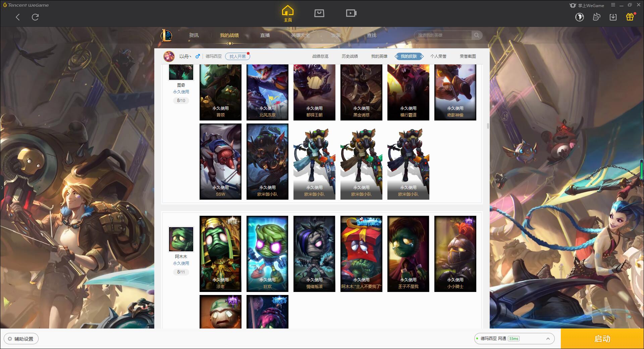This screenshot has height=349, width=644.
Task: Select the 黑金诱惑 skin card
Action: point(361,92)
